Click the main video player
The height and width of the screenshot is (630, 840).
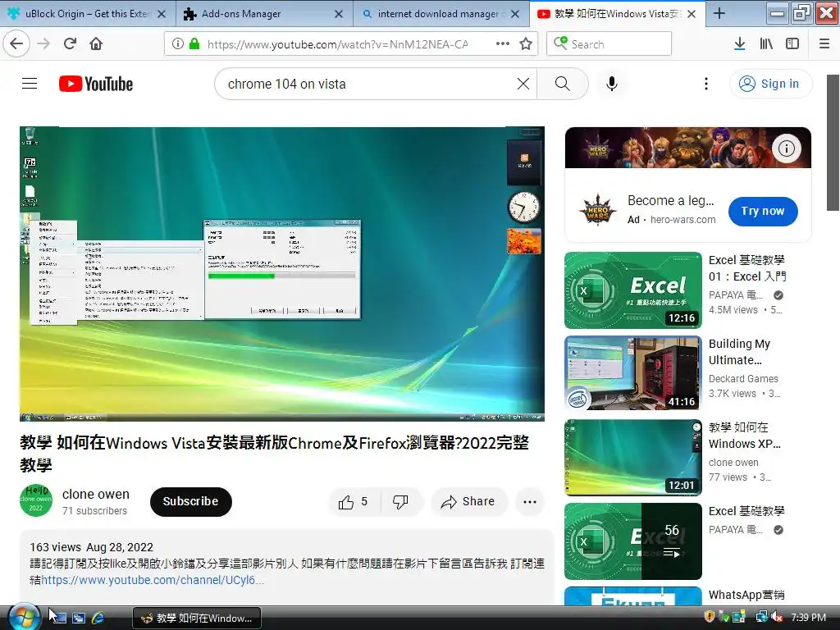pyautogui.click(x=282, y=274)
